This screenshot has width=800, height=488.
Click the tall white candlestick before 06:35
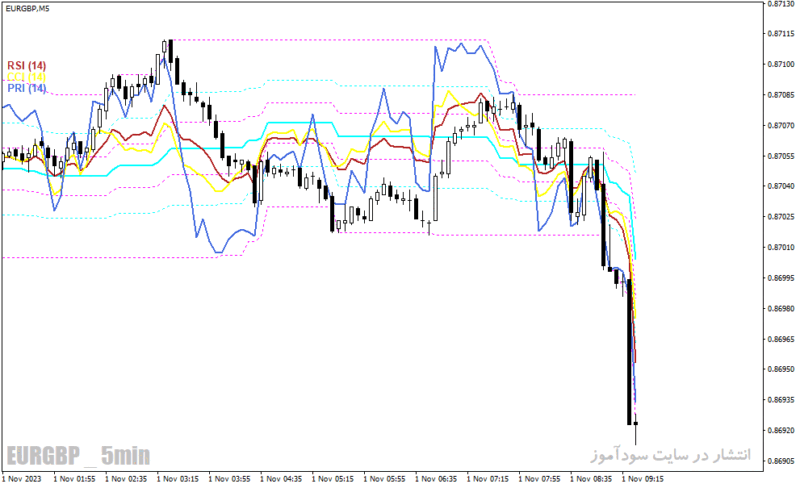click(436, 198)
